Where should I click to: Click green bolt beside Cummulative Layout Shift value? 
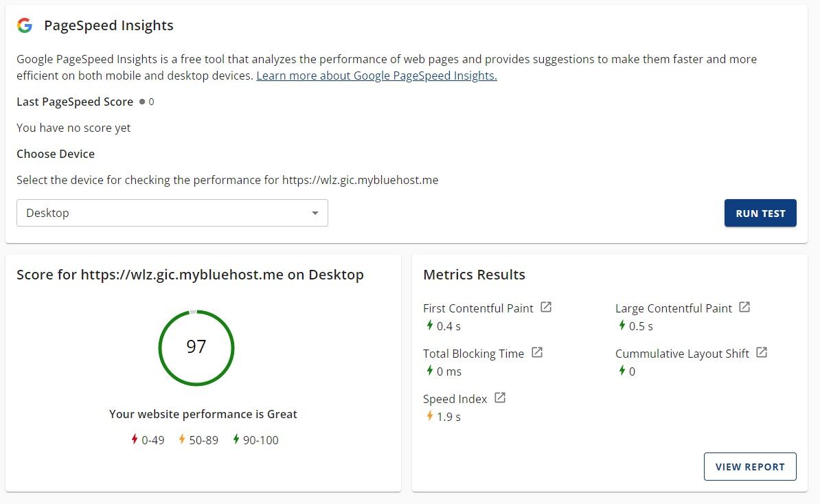(x=622, y=371)
